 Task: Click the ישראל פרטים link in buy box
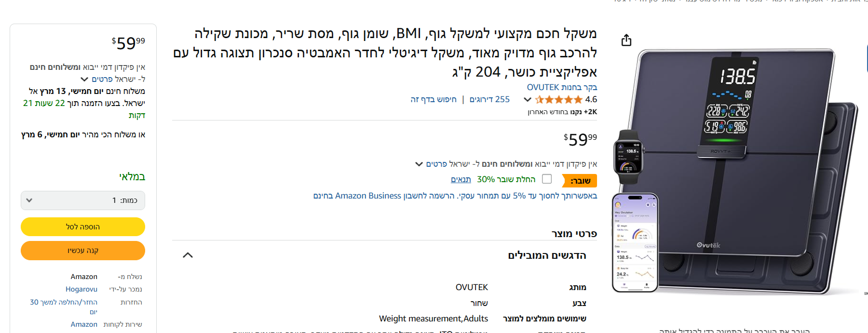click(113, 79)
